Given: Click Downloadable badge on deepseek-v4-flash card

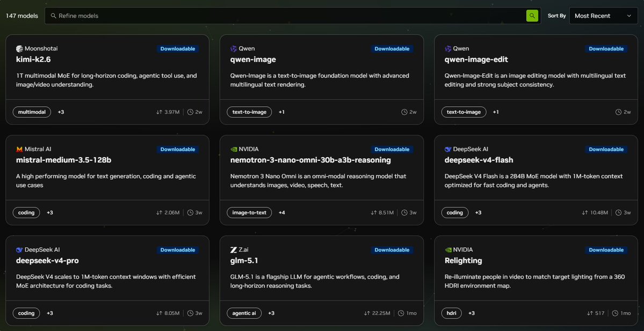Looking at the screenshot, I should pyautogui.click(x=606, y=149).
